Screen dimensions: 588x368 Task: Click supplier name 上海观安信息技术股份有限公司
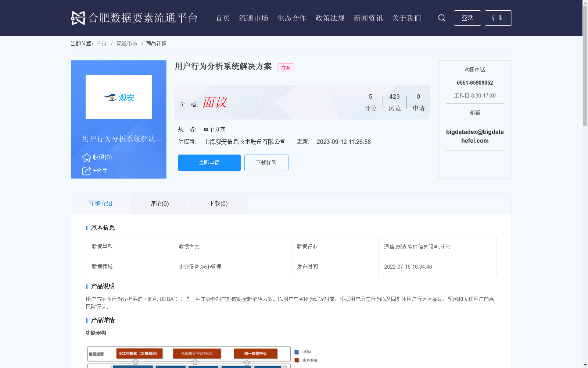coord(245,142)
